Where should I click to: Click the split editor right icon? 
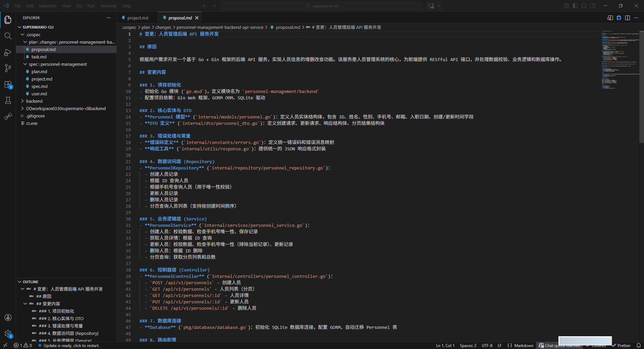pos(628,18)
